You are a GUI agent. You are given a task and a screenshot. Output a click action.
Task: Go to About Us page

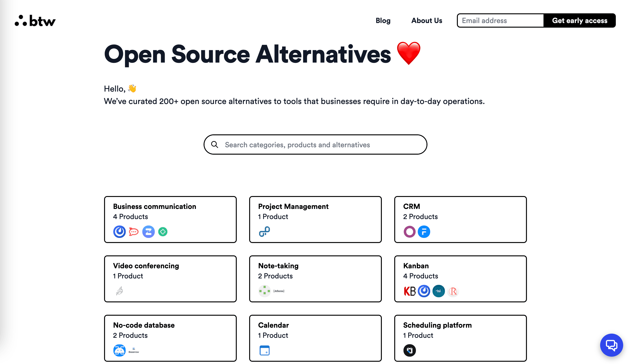[427, 20]
